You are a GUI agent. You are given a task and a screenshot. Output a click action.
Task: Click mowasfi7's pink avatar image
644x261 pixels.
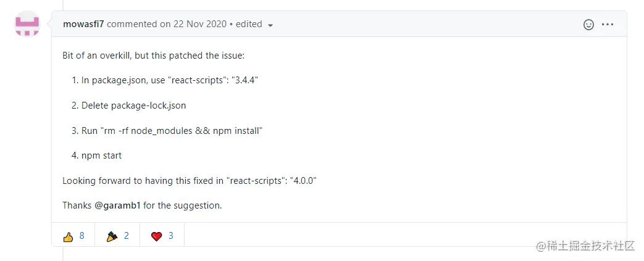[x=27, y=24]
